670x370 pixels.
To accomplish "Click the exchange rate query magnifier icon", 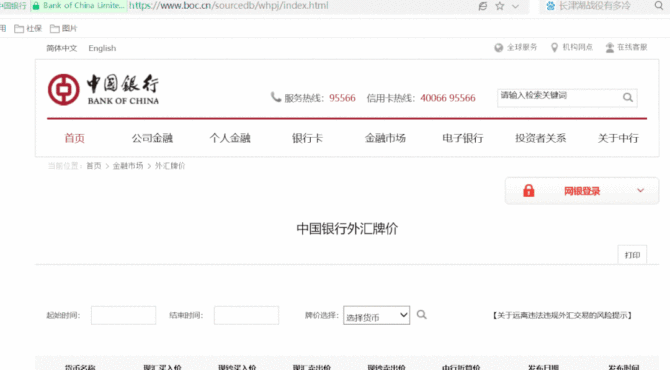I will point(421,315).
